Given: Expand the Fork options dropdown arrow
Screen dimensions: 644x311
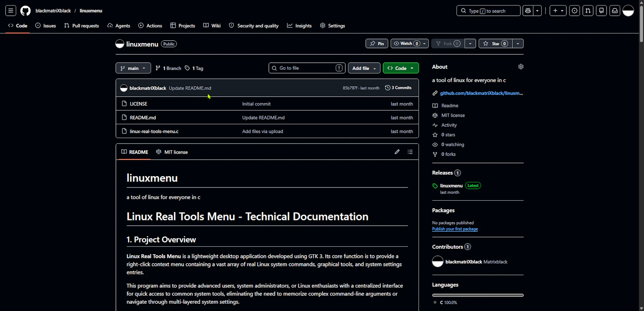Looking at the screenshot, I should [x=470, y=43].
